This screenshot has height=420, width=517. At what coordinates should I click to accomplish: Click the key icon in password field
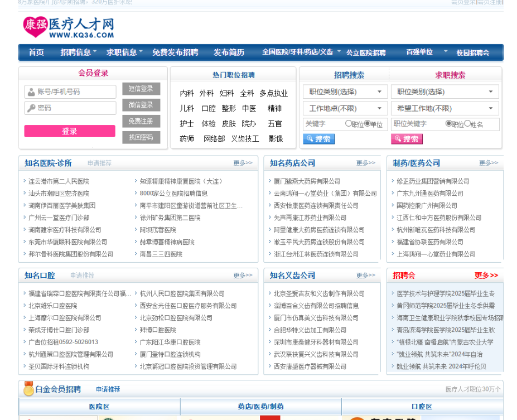[x=31, y=108]
